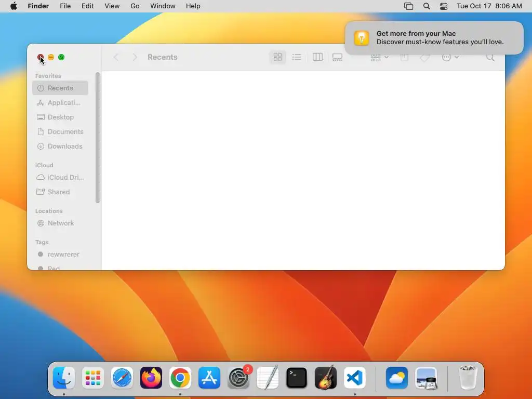Open Desktop in the sidebar
The height and width of the screenshot is (399, 532).
tap(60, 117)
